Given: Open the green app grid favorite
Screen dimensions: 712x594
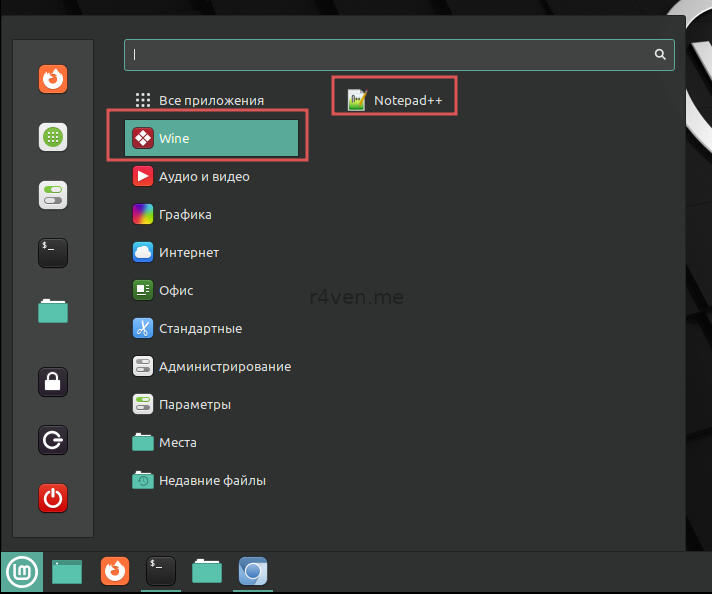Looking at the screenshot, I should (53, 137).
